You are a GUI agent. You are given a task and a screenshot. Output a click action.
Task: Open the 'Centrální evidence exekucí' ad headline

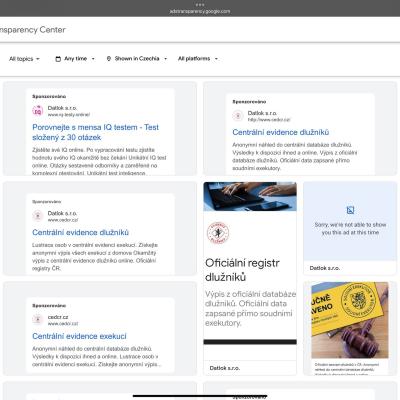pos(79,336)
